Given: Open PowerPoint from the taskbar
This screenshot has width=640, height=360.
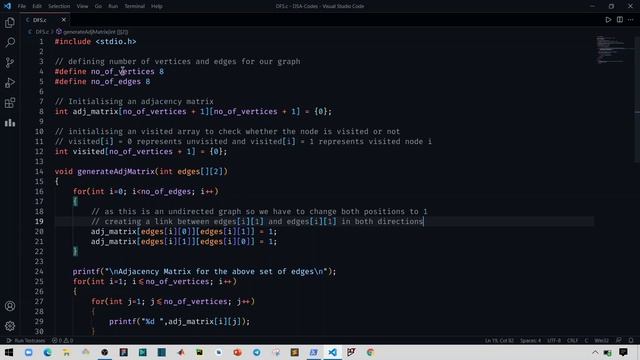Looking at the screenshot, I should (238, 352).
